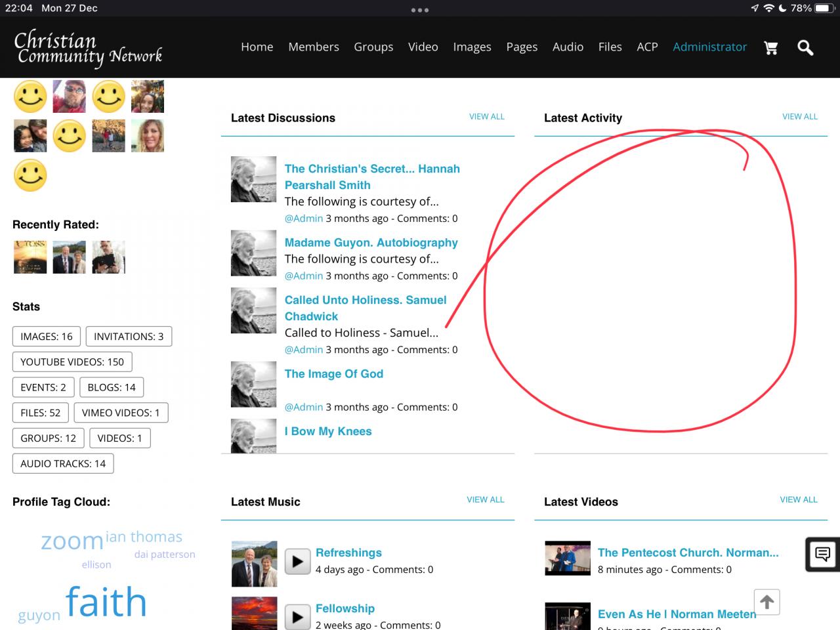Open the Files menu item
This screenshot has width=840, height=630.
coord(610,47)
